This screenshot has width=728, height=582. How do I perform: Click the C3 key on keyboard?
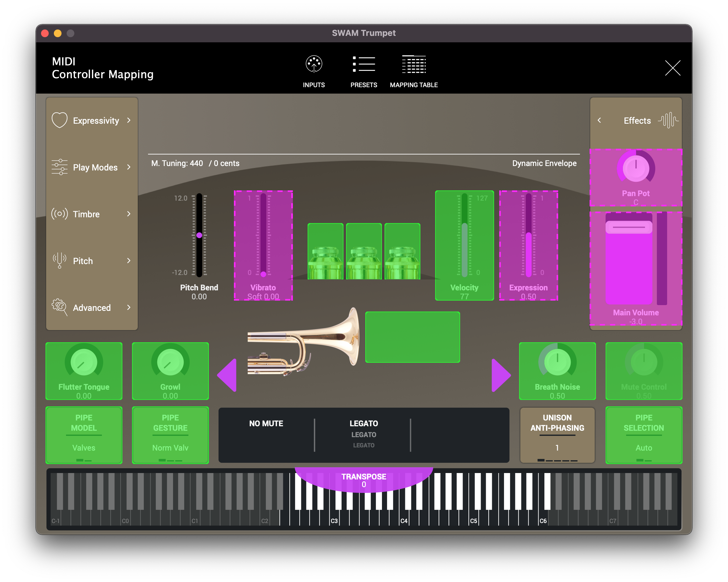334,518
